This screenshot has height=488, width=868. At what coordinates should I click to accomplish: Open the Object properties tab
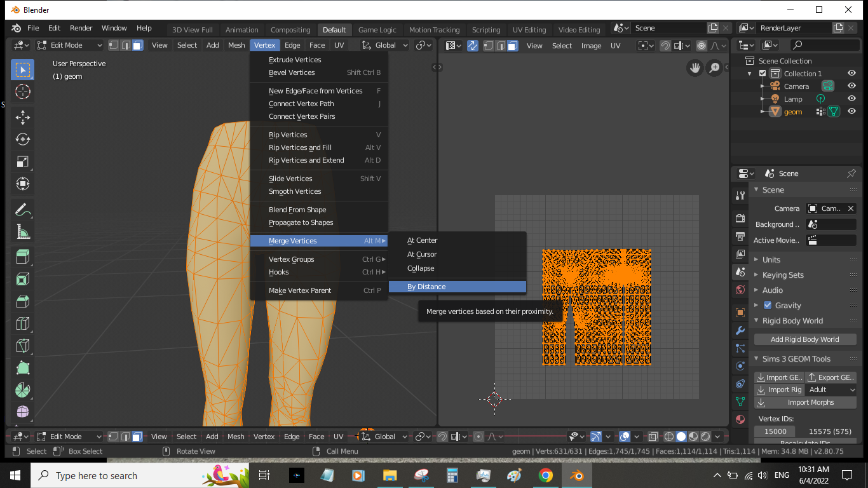(x=740, y=313)
